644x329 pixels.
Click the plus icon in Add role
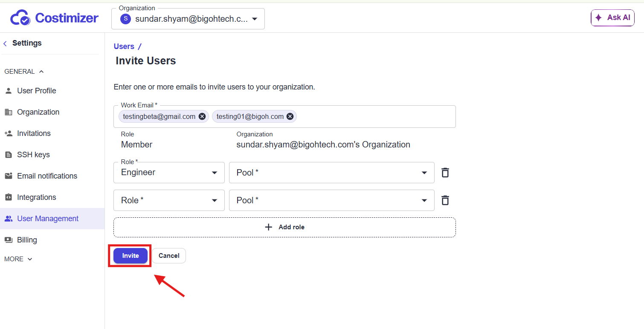point(269,227)
